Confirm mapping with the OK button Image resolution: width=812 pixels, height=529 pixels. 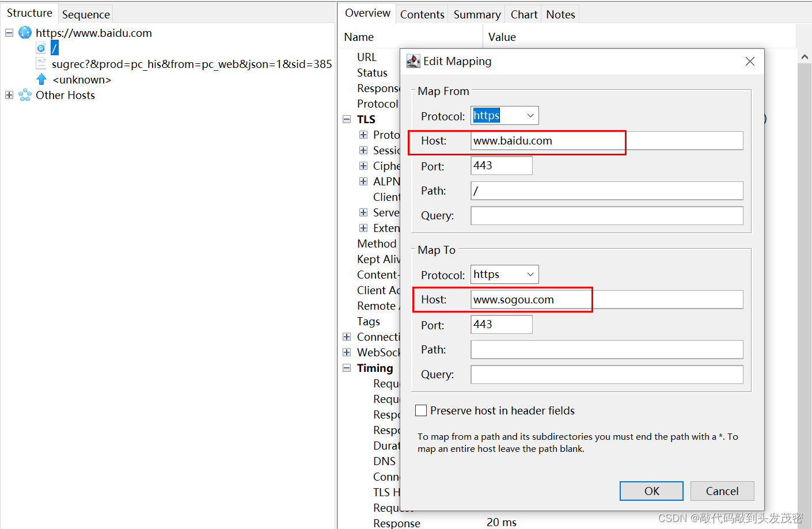tap(651, 491)
